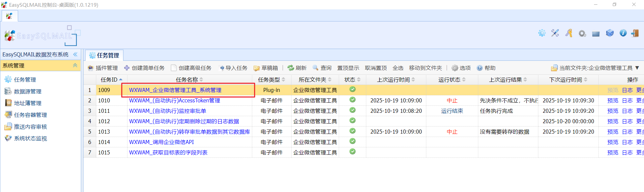Click the golden keys icon
The image size is (644, 192).
pyautogui.click(x=569, y=33)
